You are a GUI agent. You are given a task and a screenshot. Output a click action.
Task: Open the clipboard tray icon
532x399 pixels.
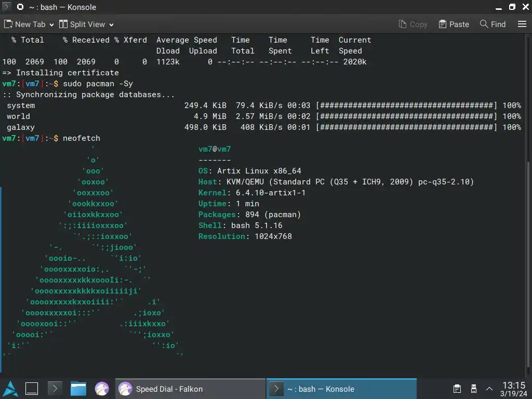tap(457, 389)
